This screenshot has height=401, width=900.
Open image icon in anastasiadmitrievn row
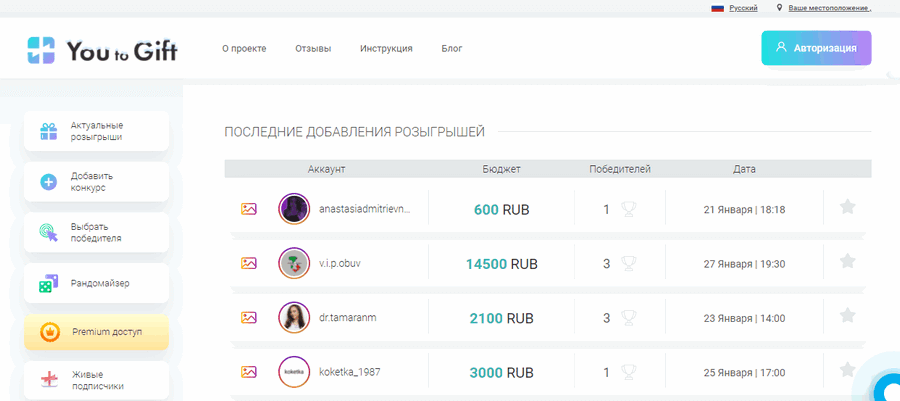tap(249, 209)
